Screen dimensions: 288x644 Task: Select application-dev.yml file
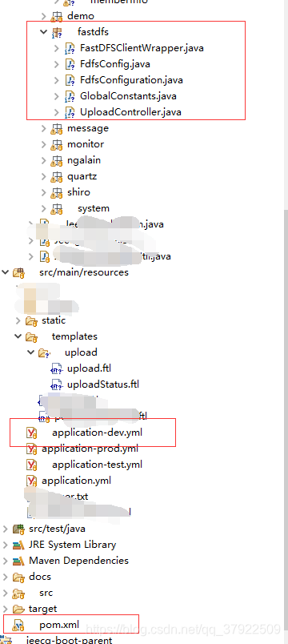[98, 433]
